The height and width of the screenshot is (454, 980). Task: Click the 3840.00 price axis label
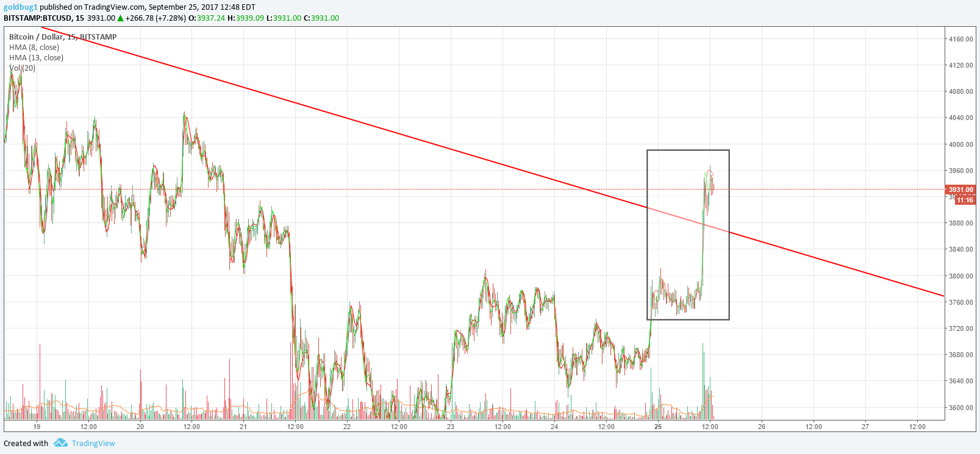tap(961, 249)
